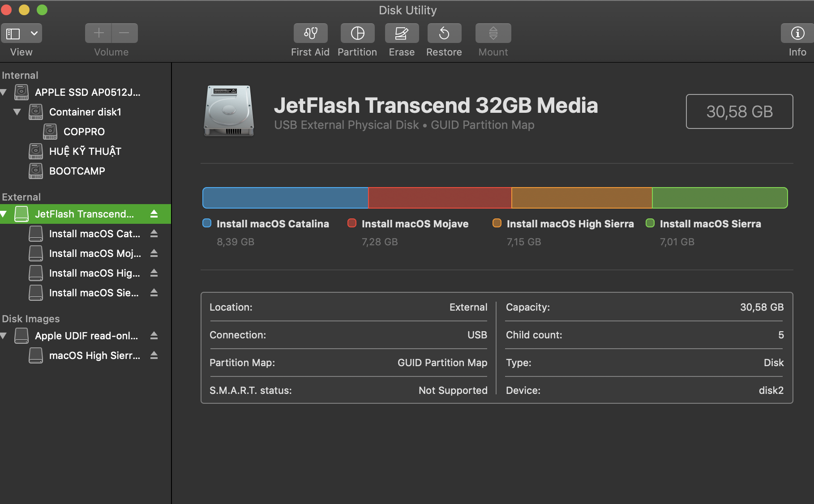Select the HUỆ KỸ THUẬT volume
Viewport: 814px width, 504px height.
(86, 151)
